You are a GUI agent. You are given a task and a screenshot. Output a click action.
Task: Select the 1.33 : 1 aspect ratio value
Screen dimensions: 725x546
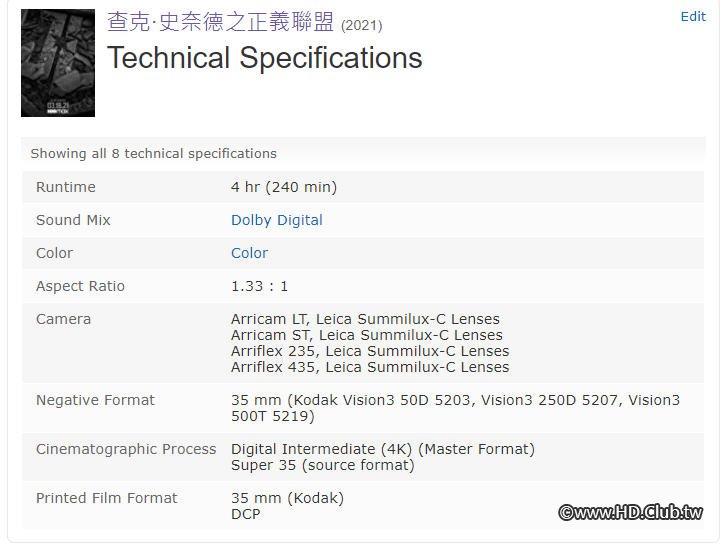pyautogui.click(x=259, y=286)
